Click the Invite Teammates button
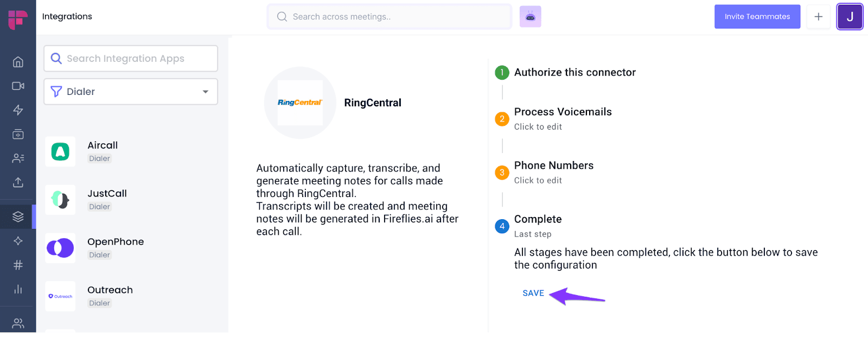This screenshot has width=868, height=345. tap(757, 17)
